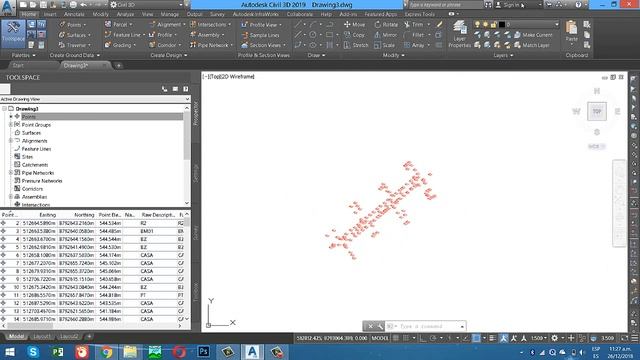The width and height of the screenshot is (640, 360).
Task: Toggle ortho mode in status bar
Action: coord(423,338)
